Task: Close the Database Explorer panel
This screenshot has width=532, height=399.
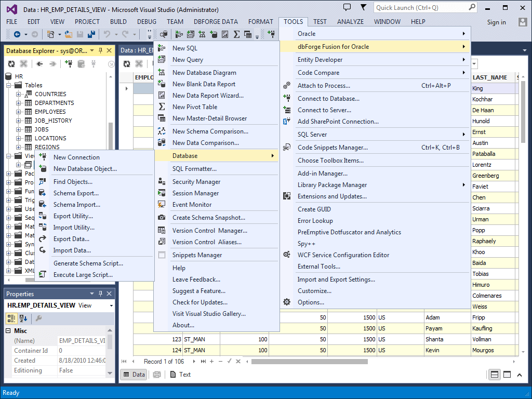Action: (x=109, y=50)
